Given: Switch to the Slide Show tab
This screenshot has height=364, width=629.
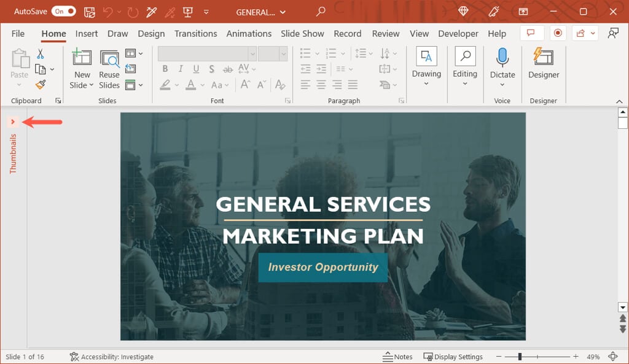Looking at the screenshot, I should [x=303, y=34].
